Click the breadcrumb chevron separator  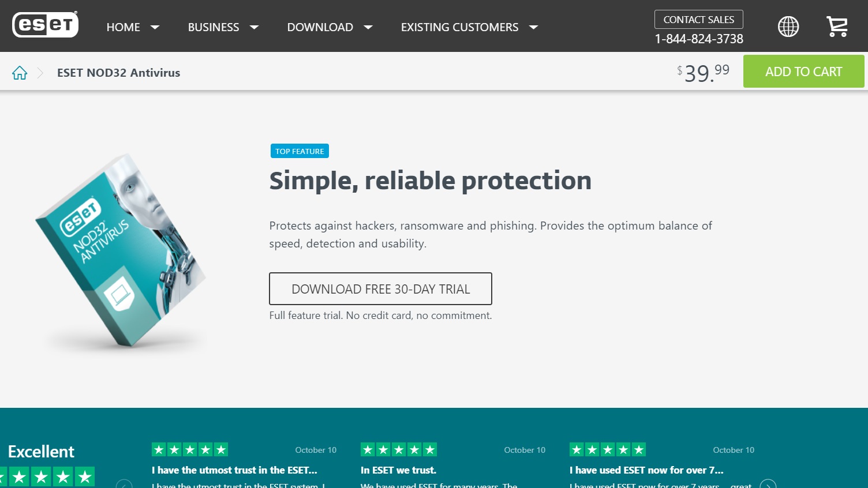[40, 73]
